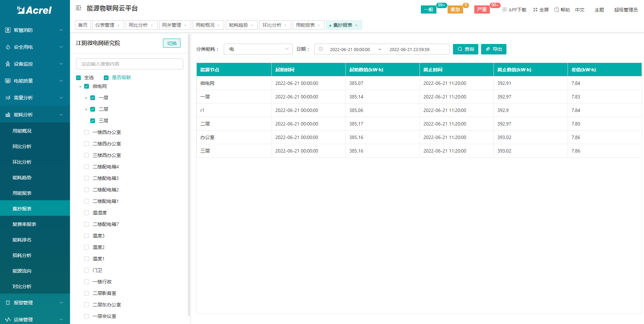Toggle the 全选 checkbox

tap(78, 78)
